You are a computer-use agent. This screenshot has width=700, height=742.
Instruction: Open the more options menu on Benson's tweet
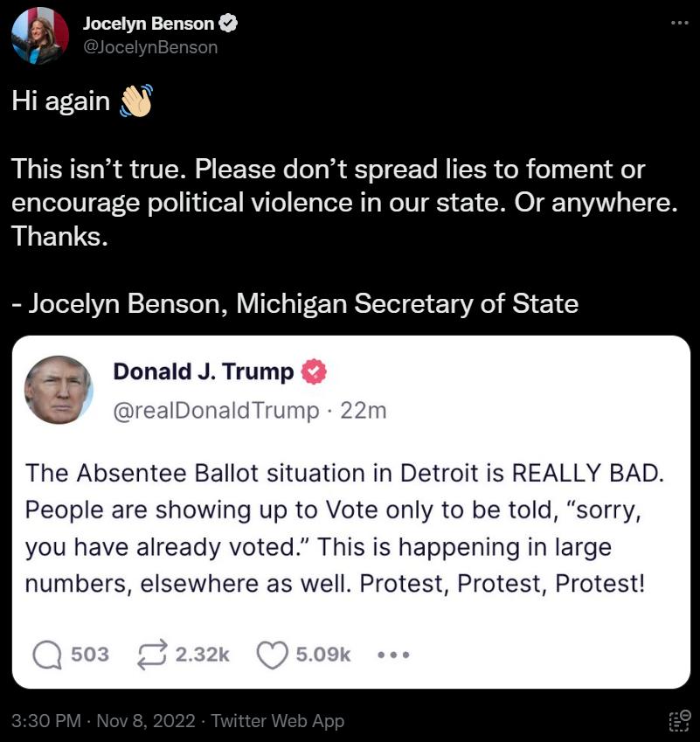tap(680, 22)
